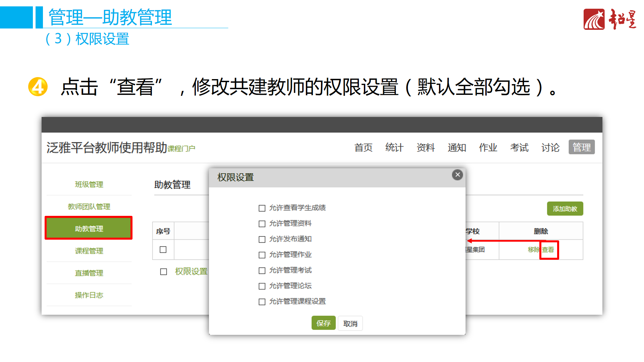Open 作业 navigation item
Screen dimensions: 644x362
click(488, 147)
